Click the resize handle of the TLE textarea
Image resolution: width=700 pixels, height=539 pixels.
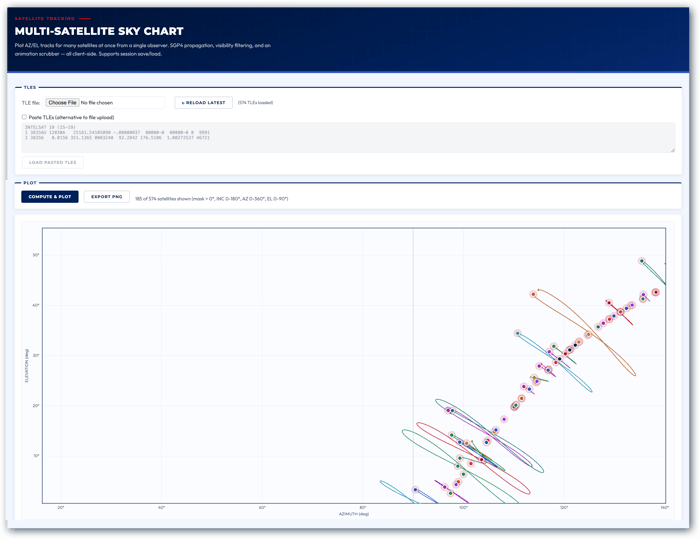[672, 150]
